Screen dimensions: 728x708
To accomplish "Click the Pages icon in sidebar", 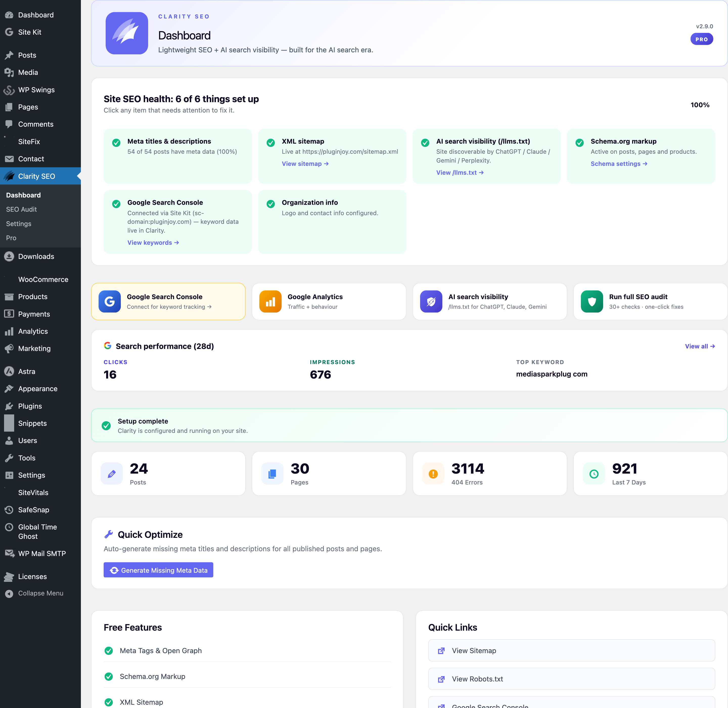I will point(9,107).
